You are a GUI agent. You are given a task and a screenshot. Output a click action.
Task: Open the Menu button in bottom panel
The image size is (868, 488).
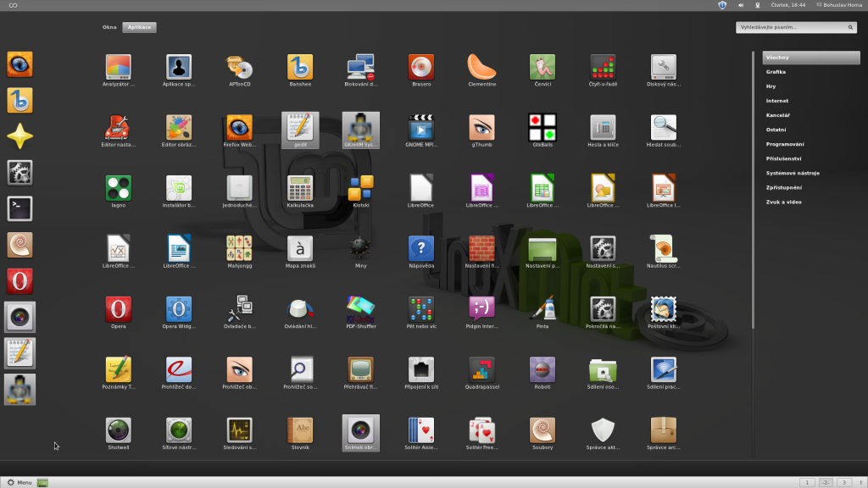click(19, 482)
